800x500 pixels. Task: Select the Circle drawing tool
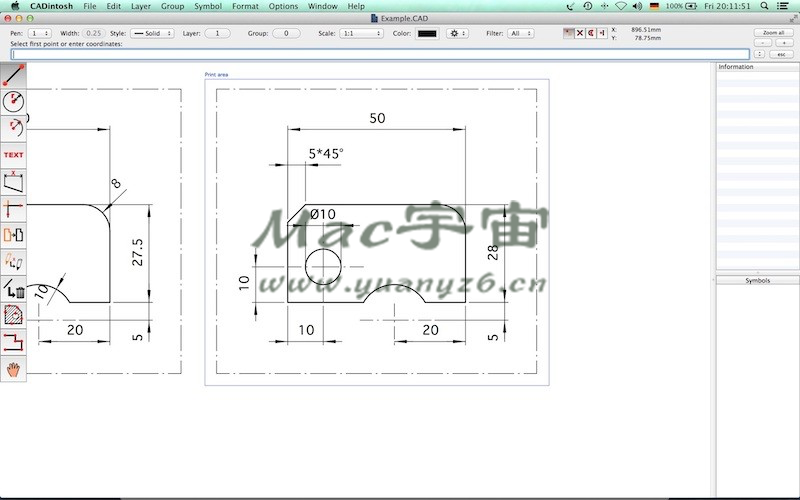coord(13,101)
